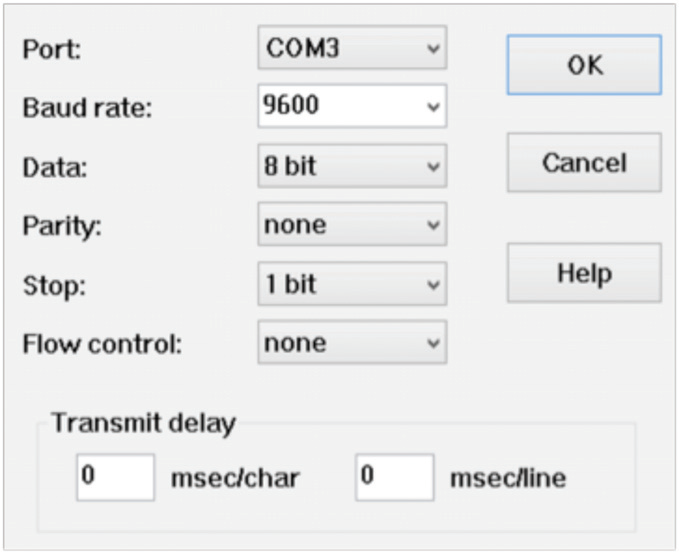
Task: Click the chevron arrow of Flow control
Action: point(433,343)
